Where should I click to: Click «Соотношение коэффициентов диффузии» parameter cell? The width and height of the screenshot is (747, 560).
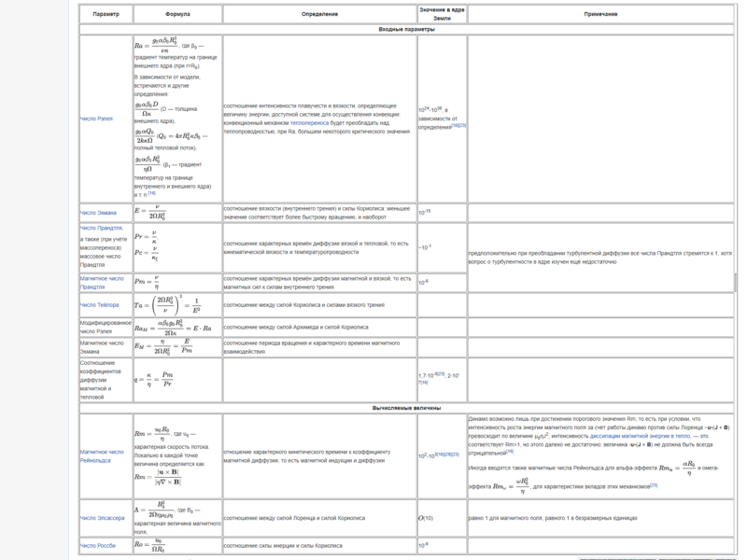click(x=106, y=380)
